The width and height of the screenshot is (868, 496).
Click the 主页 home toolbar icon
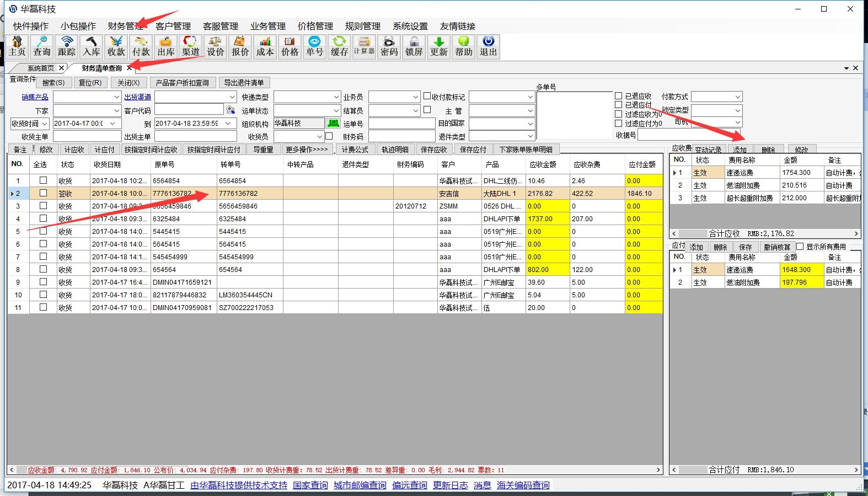(17, 46)
